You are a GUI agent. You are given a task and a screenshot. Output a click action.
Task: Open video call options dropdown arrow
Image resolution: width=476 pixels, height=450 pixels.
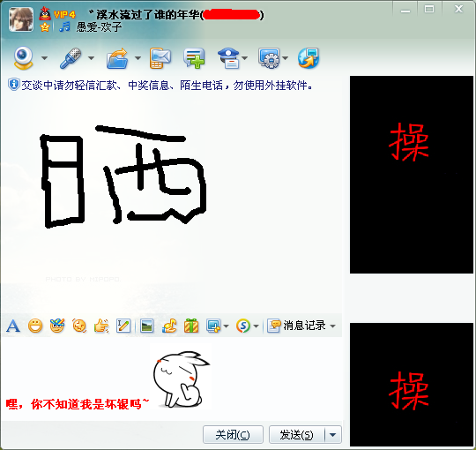click(x=44, y=57)
